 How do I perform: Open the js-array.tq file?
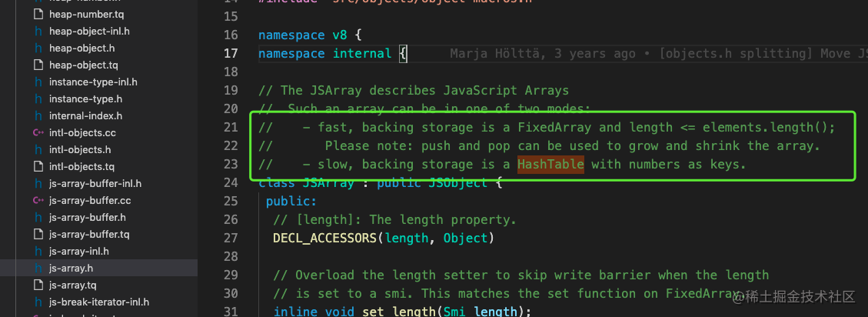point(72,285)
